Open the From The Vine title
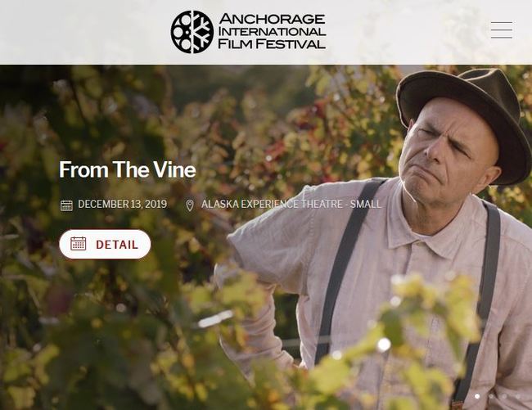This screenshot has height=410, width=532. coord(127,169)
